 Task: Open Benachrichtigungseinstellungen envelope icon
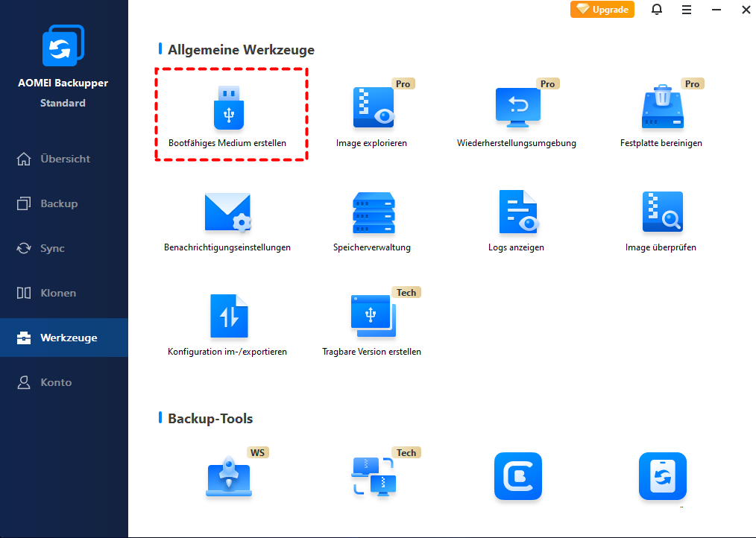[227, 213]
